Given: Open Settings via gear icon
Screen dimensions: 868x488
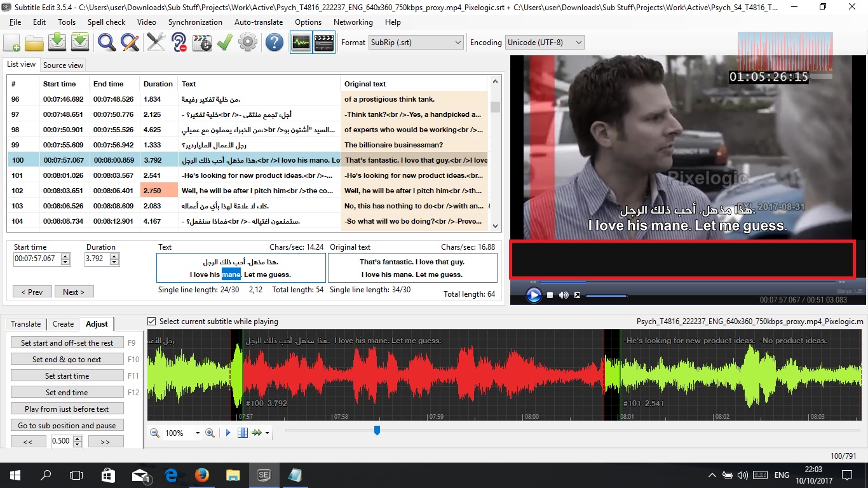Looking at the screenshot, I should pyautogui.click(x=248, y=43).
